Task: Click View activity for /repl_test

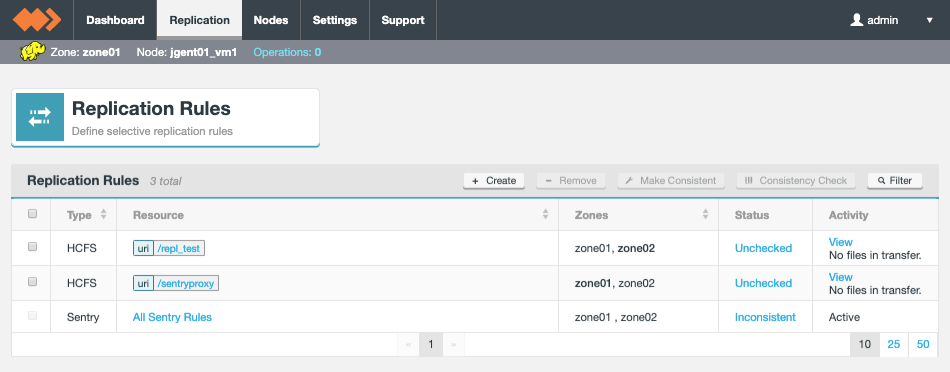Action: pos(840,242)
